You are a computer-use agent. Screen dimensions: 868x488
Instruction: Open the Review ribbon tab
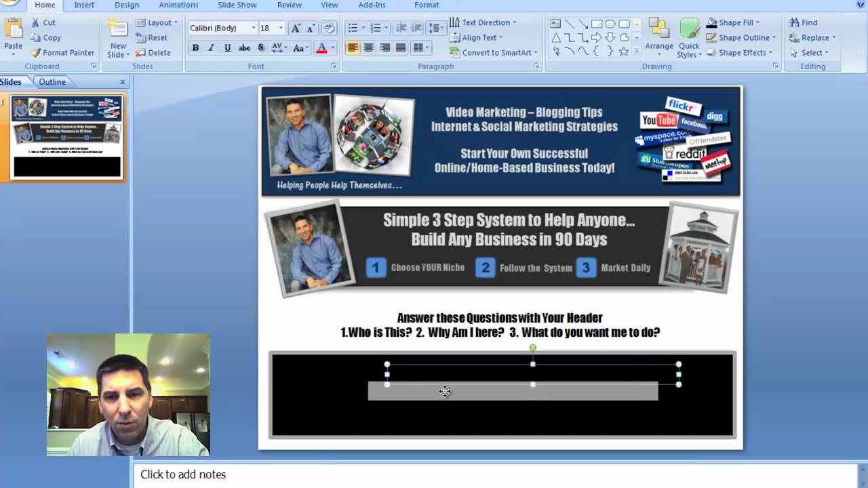(x=290, y=5)
